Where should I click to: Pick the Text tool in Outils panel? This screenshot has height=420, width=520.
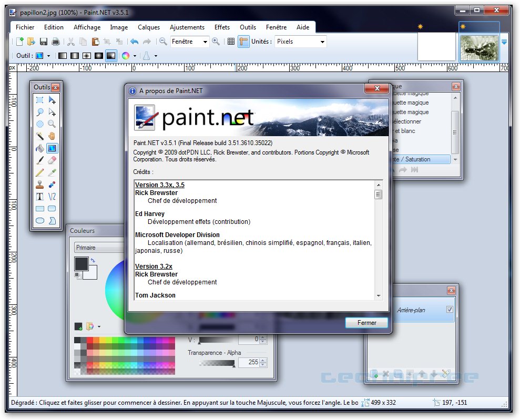pos(39,197)
